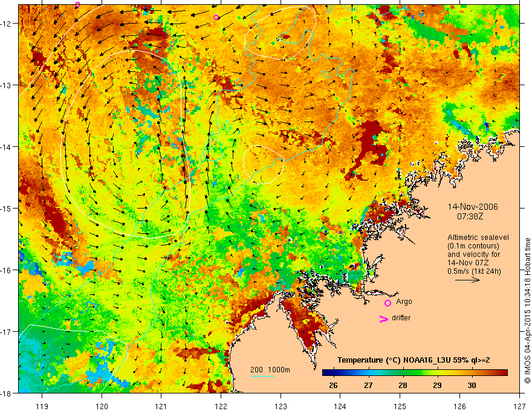The width and height of the screenshot is (532, 411).
Task: Click longitude axis label 122
Action: [x=221, y=406]
